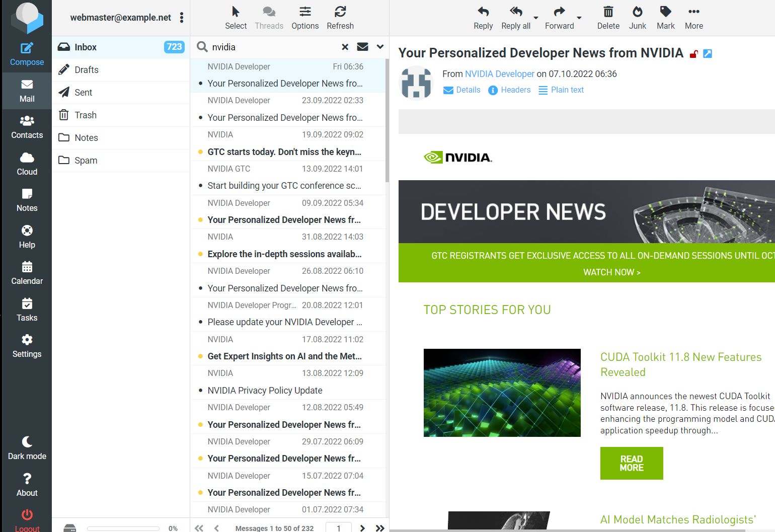Open the Trash folder
Viewport: 775px width, 532px height.
(121, 115)
